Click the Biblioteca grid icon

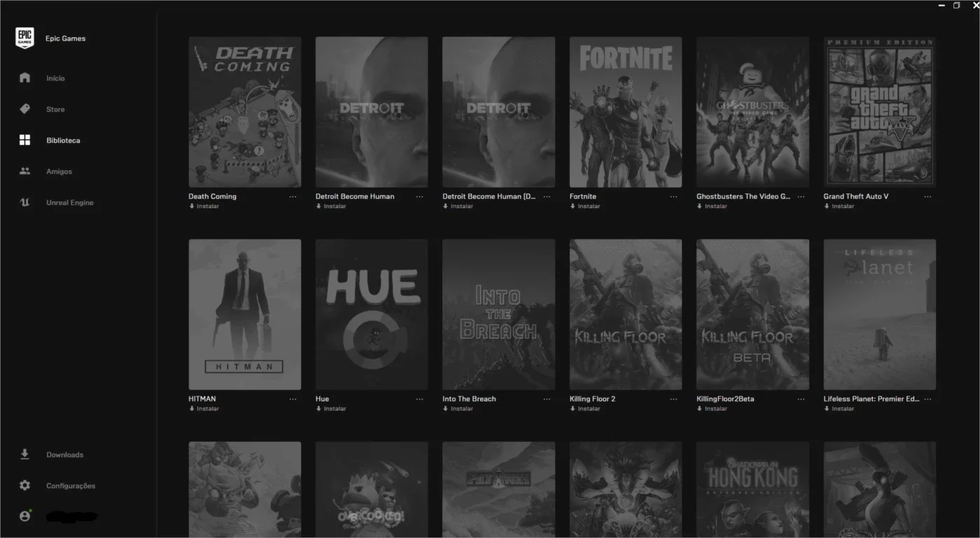tap(24, 140)
